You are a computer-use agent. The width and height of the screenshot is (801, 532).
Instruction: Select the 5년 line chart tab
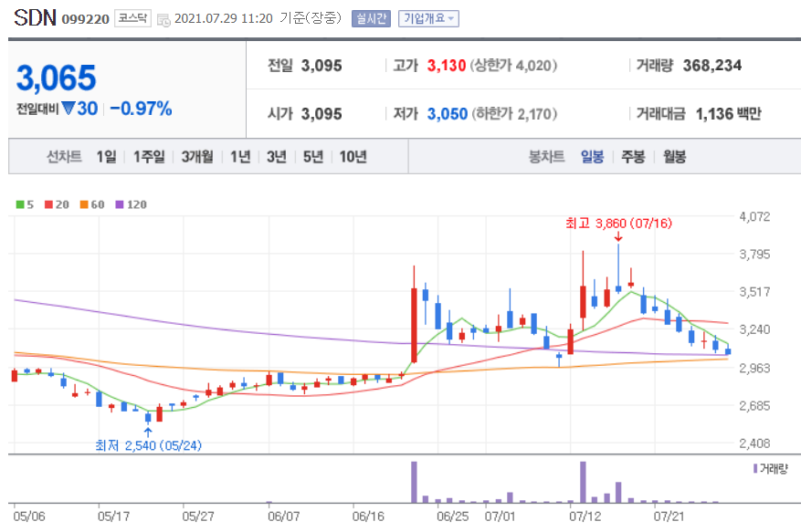point(313,157)
